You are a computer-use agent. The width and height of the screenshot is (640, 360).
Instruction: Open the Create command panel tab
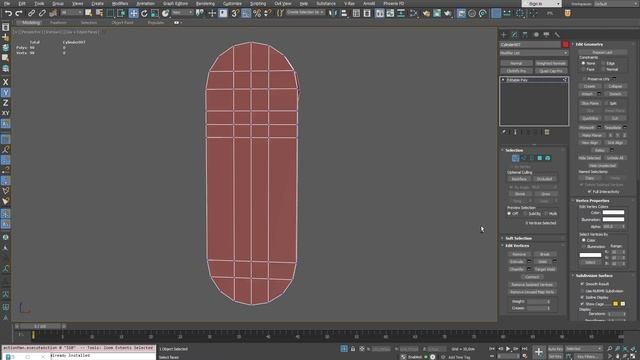pos(504,35)
